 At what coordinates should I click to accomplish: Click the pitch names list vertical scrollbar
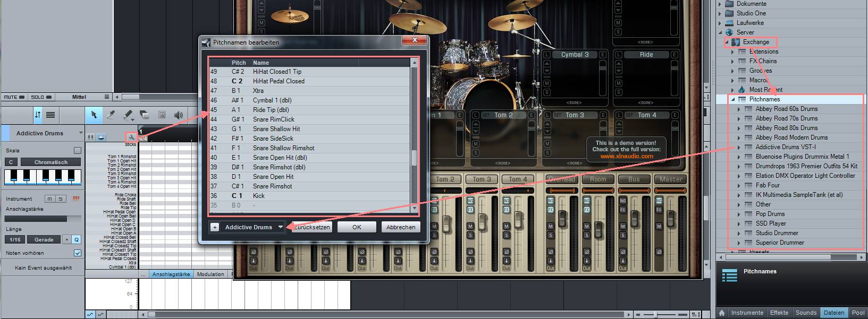(415, 136)
